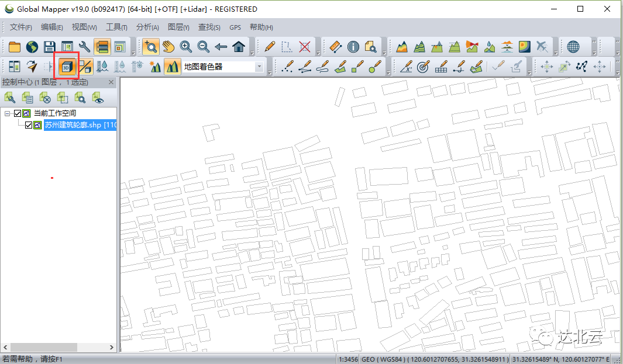Screen dimensions: 623x364
Task: Select the hand Pan tool
Action: tap(168, 47)
